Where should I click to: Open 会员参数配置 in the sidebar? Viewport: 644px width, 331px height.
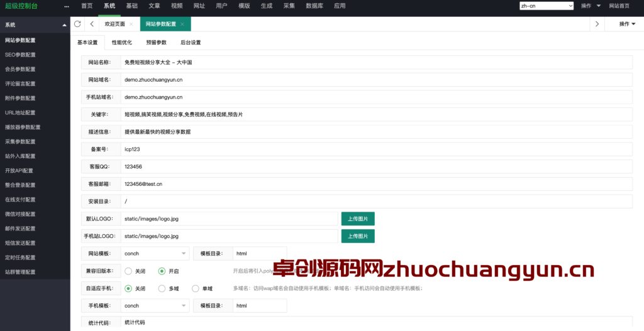click(21, 69)
